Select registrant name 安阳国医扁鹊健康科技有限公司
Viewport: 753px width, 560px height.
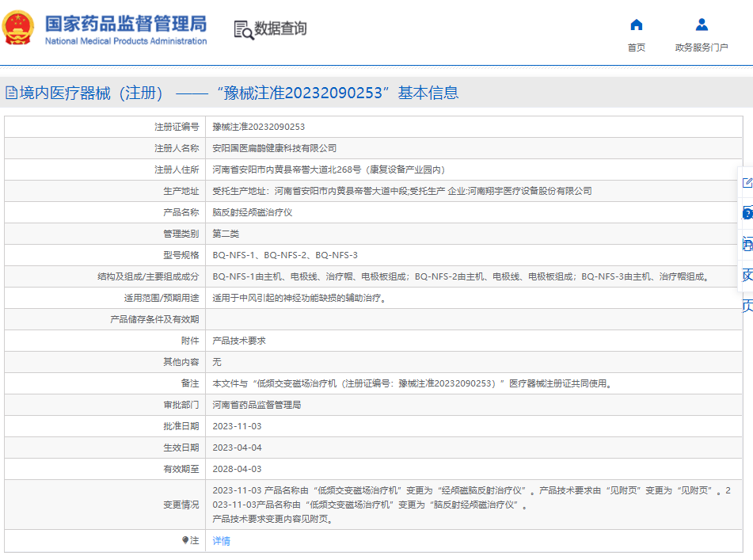pyautogui.click(x=274, y=148)
